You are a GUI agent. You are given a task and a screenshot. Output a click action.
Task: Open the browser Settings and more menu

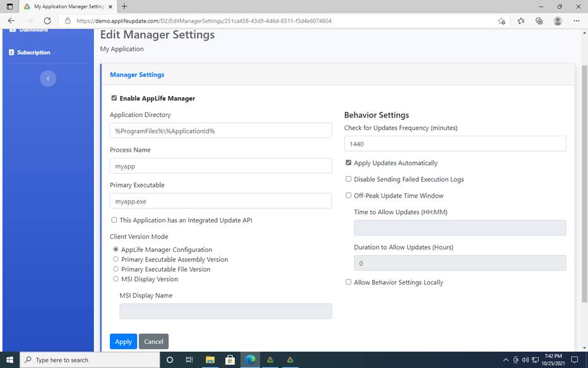tap(577, 21)
